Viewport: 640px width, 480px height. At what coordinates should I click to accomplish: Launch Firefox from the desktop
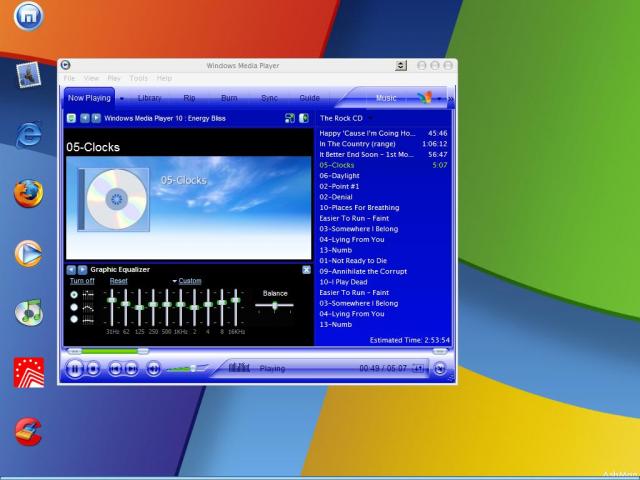click(28, 193)
